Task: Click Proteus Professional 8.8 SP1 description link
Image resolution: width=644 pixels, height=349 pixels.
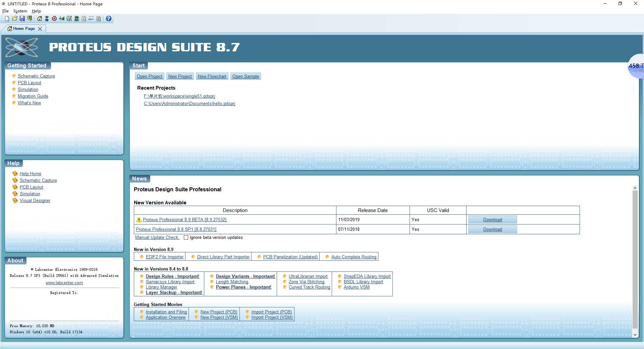Action: point(176,230)
